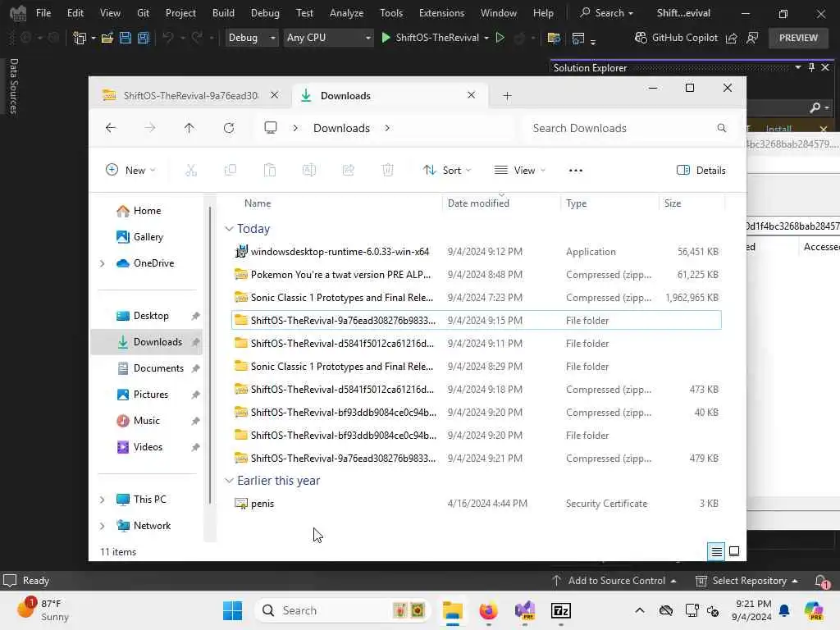Add a new Explorer tab
Viewport: 840px width, 630px height.
click(x=507, y=96)
